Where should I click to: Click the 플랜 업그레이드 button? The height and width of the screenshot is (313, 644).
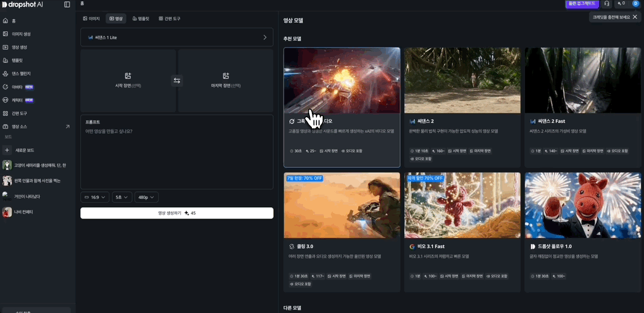point(581,4)
